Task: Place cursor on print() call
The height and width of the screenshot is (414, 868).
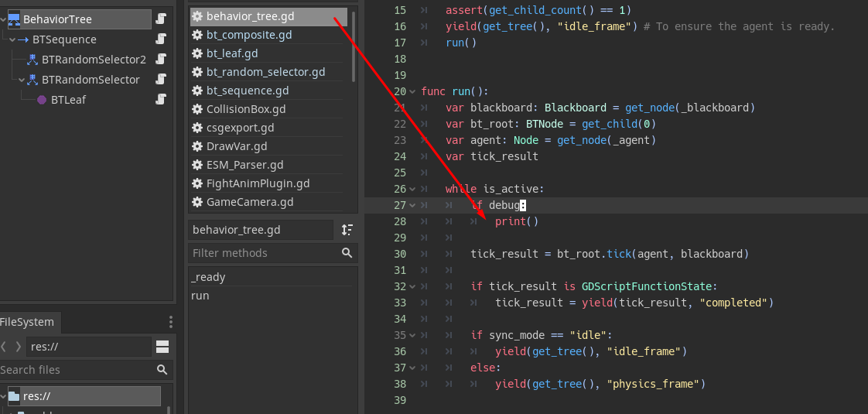Action: click(517, 221)
